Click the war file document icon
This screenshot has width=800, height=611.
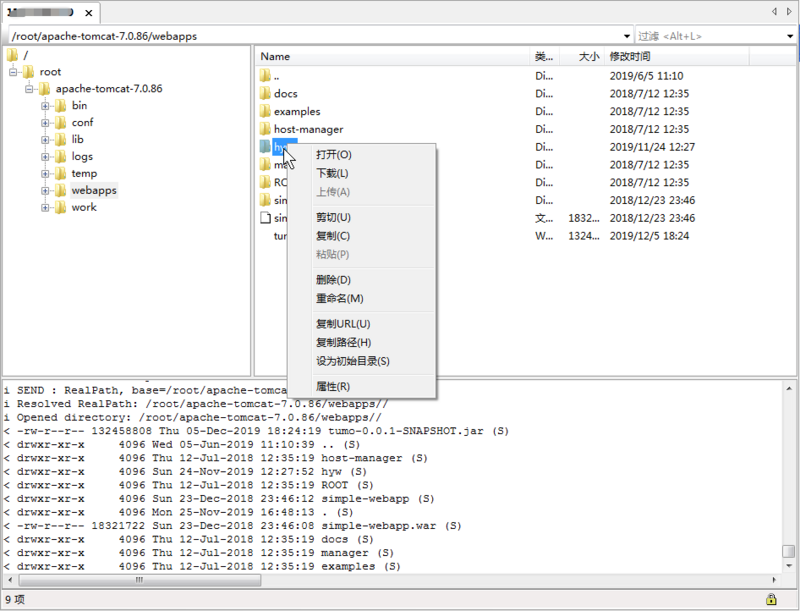[x=265, y=218]
